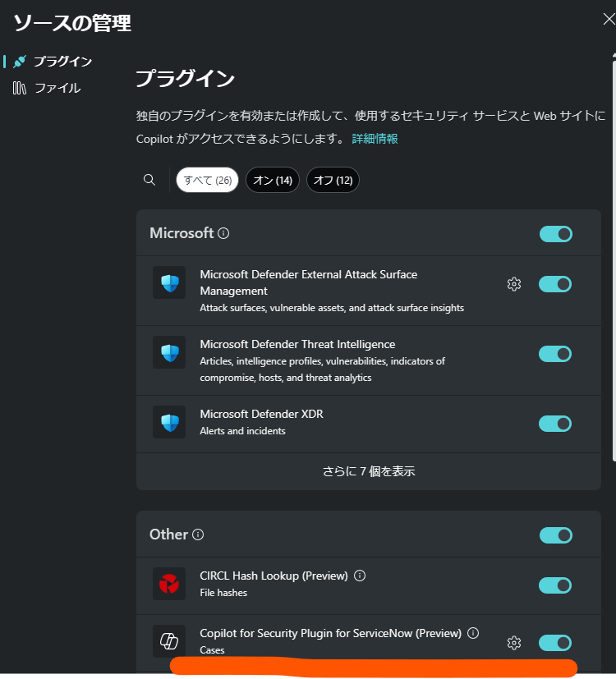
Task: Click the CIRCL Hash Lookup logo icon
Action: pyautogui.click(x=169, y=584)
